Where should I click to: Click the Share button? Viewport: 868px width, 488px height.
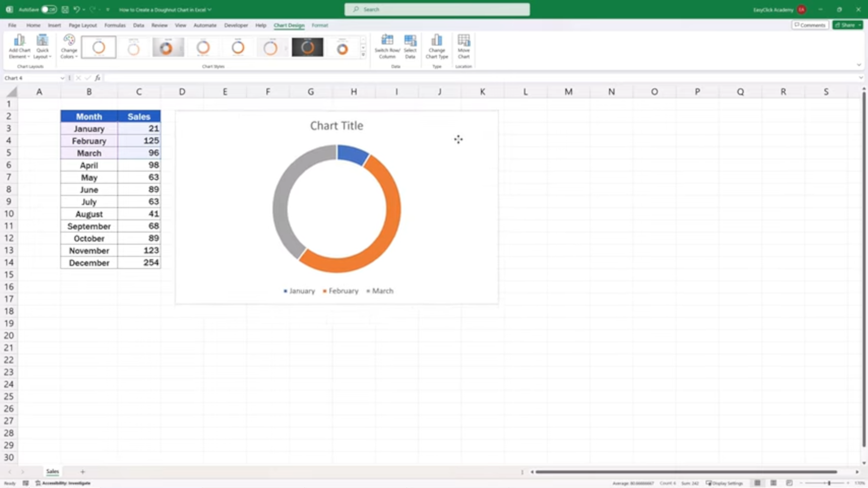pyautogui.click(x=847, y=25)
